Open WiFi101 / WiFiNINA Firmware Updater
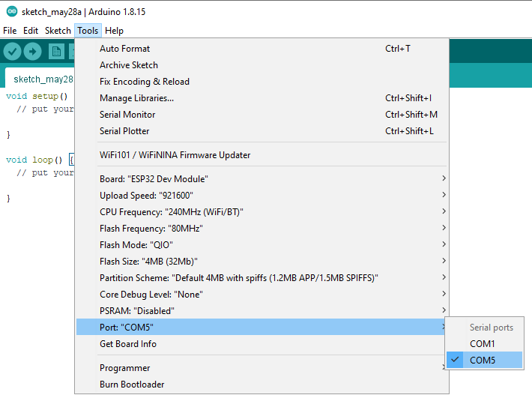Image resolution: width=532 pixels, height=401 pixels. [262, 155]
